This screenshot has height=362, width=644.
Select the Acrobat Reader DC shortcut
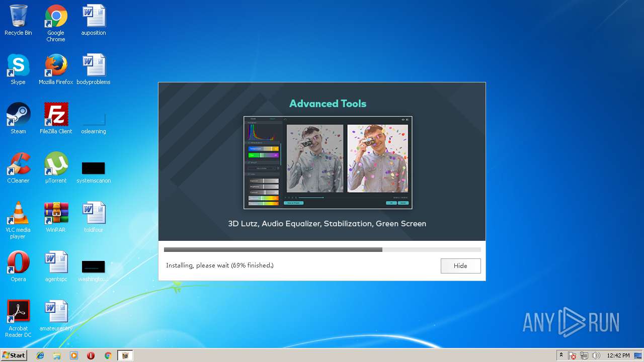[x=18, y=319]
